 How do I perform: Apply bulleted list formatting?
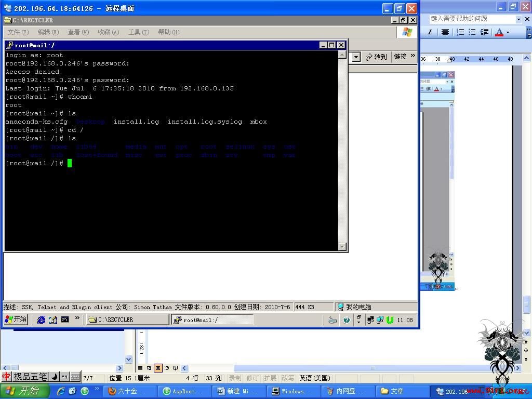(x=472, y=32)
